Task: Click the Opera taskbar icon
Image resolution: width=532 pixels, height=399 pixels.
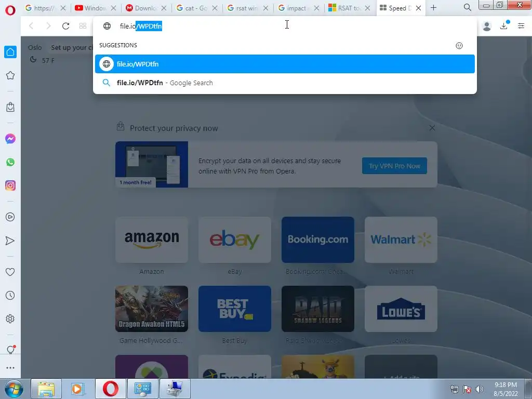Action: pyautogui.click(x=111, y=389)
